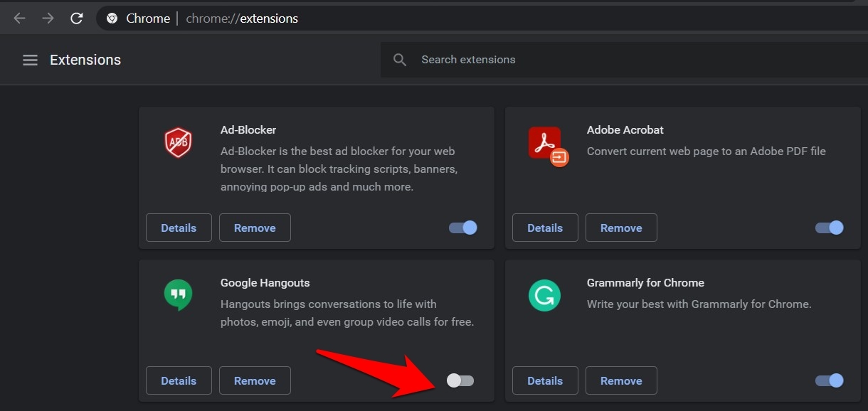The width and height of the screenshot is (868, 411).
Task: Open Details for Adobe Acrobat
Action: [x=545, y=228]
